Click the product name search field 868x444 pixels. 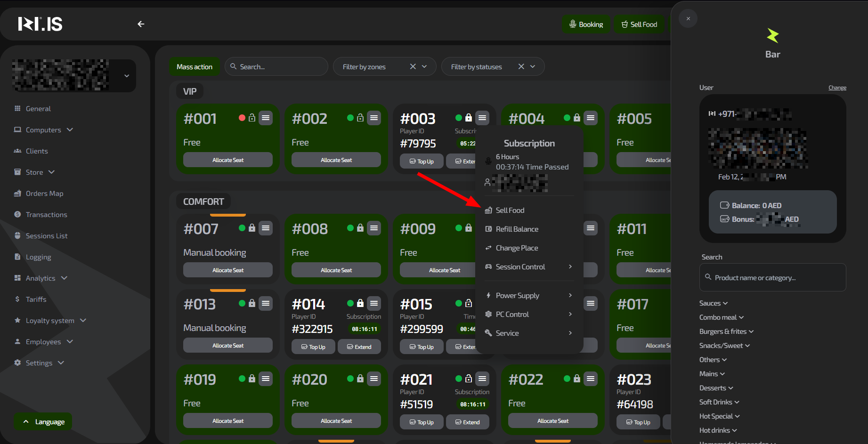[772, 278]
